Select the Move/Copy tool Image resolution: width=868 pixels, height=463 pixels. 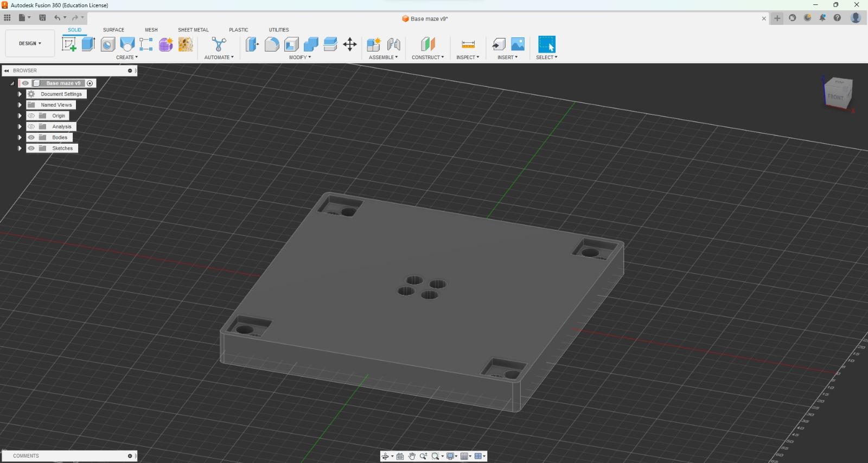(350, 44)
